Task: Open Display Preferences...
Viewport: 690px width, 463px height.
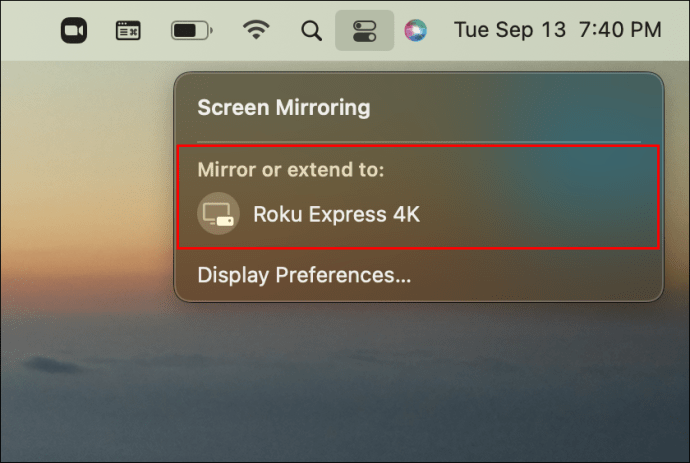Action: 304,275
